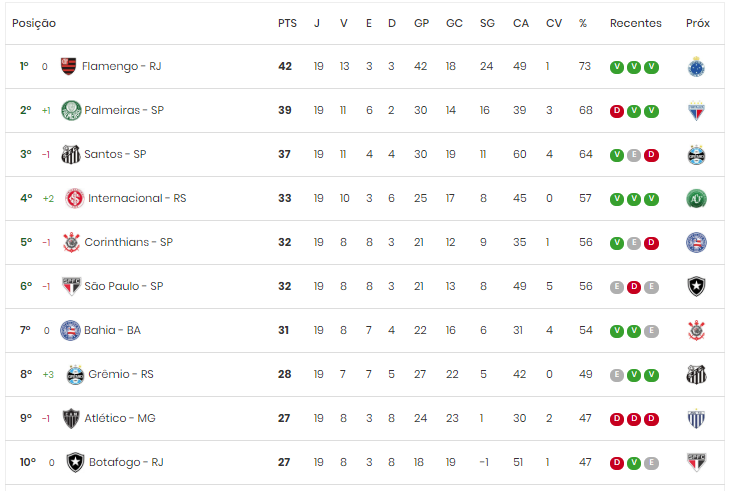The height and width of the screenshot is (491, 731).
Task: Click Santos' gray E recent result badge
Action: [634, 155]
